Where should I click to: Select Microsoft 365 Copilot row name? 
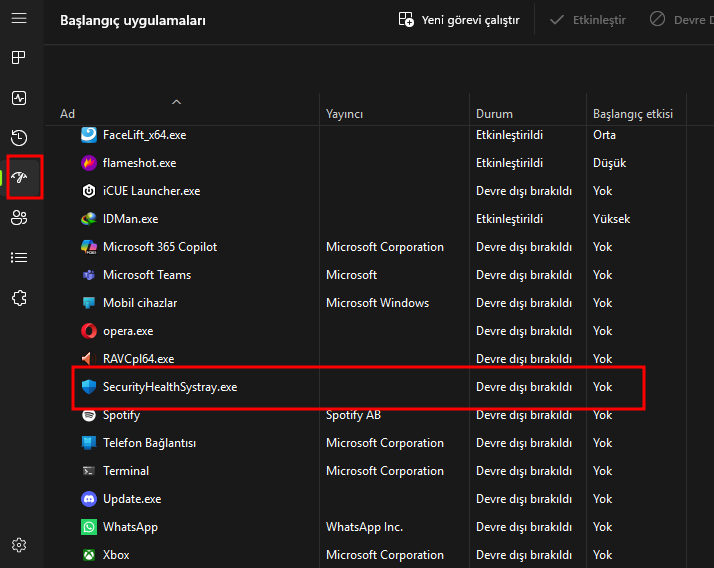point(160,247)
